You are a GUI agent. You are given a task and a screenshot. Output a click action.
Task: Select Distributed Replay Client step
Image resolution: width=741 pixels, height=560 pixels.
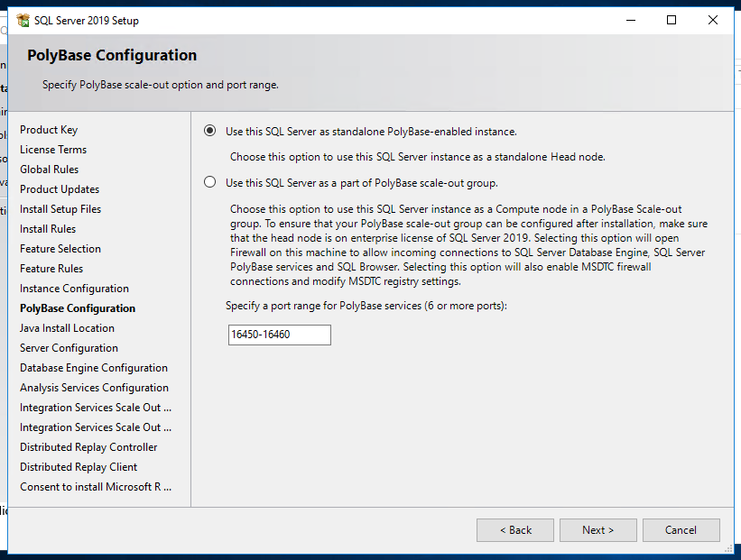(x=79, y=467)
